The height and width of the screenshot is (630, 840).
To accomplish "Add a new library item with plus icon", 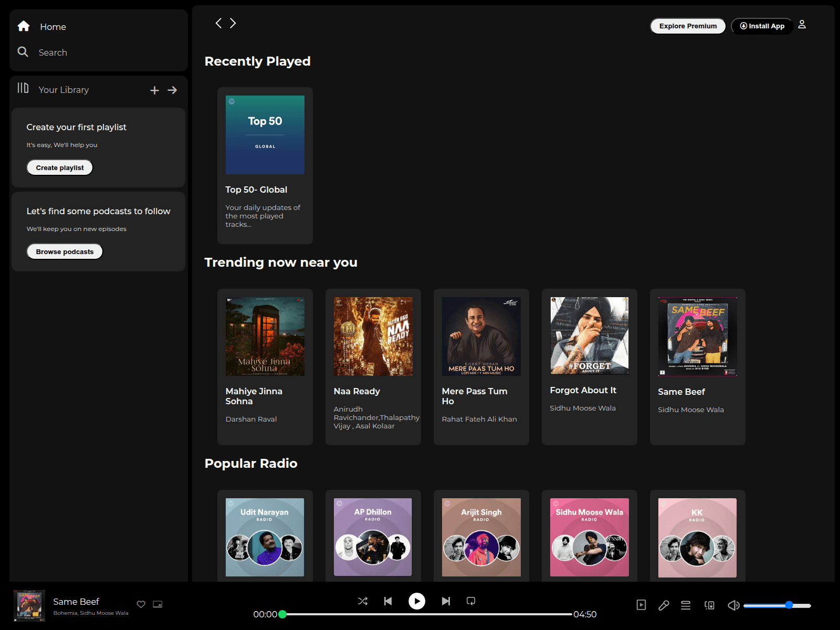I will (154, 90).
